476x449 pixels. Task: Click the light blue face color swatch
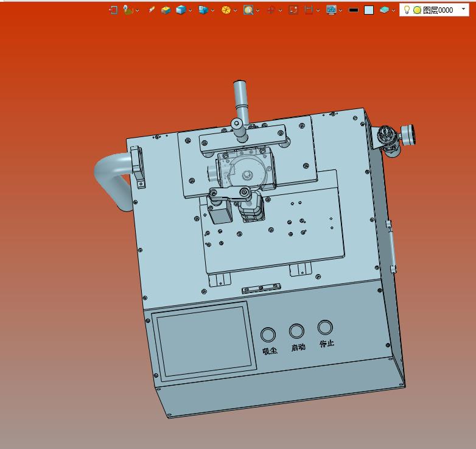coord(368,10)
